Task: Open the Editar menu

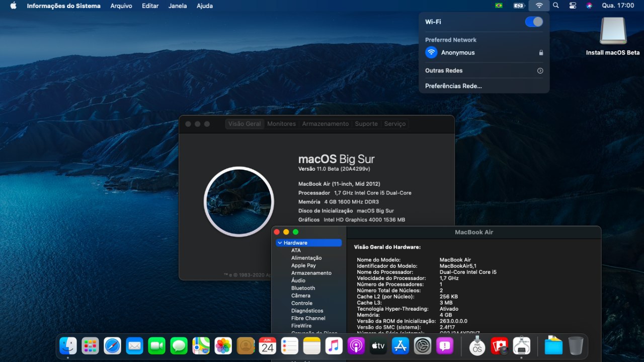Action: (150, 6)
